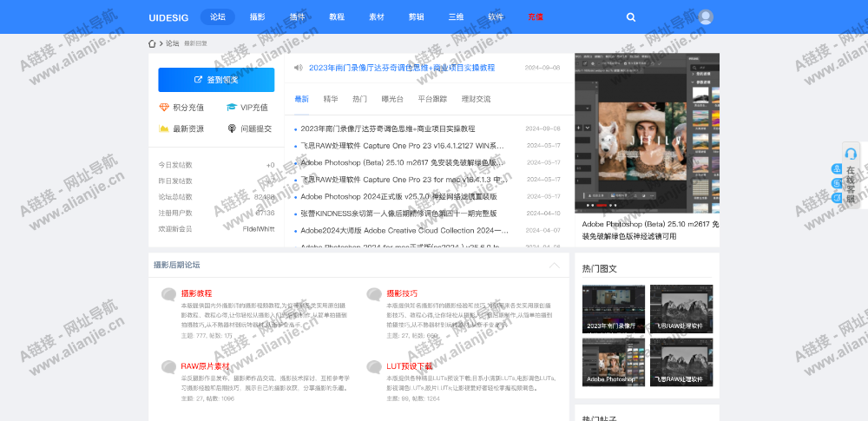Open the 摄影技巧 forum title
This screenshot has width=868, height=421.
(402, 293)
